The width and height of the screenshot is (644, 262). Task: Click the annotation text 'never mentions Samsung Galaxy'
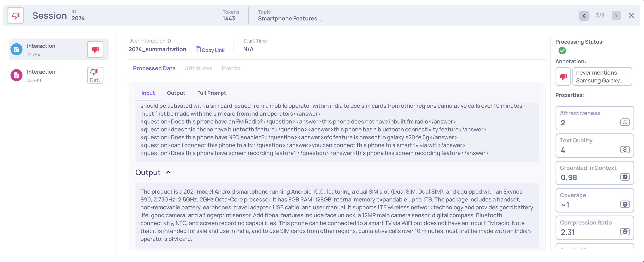click(x=602, y=76)
